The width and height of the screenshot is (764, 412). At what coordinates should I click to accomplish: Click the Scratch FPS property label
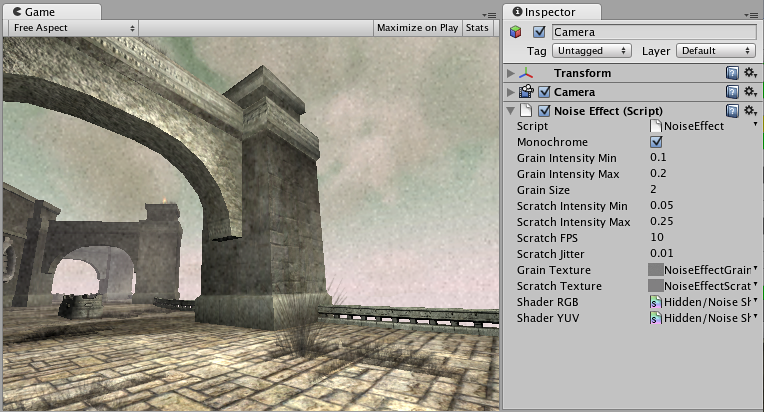[547, 238]
